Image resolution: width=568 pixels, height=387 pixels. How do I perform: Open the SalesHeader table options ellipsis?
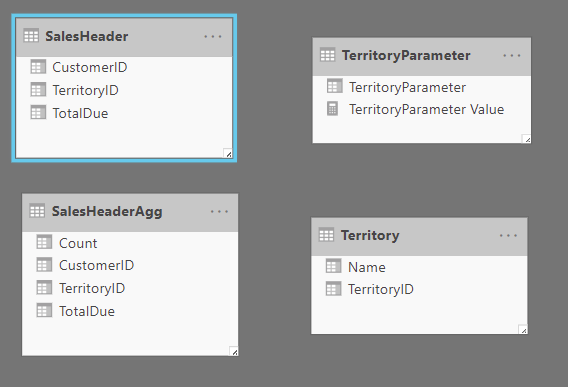coord(213,37)
